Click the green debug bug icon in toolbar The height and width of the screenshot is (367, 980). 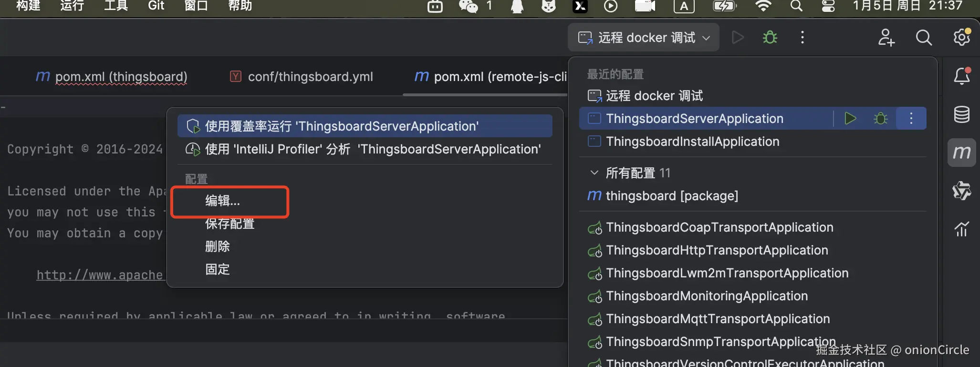pyautogui.click(x=770, y=37)
